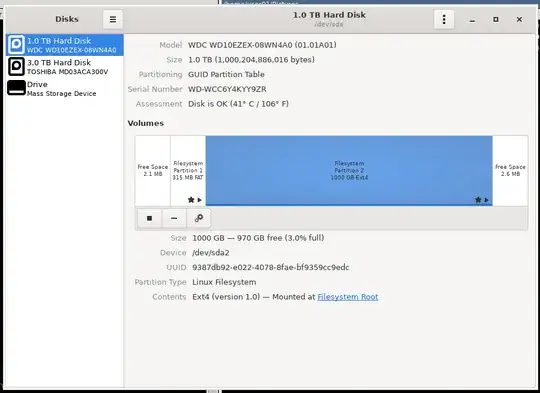The height and width of the screenshot is (393, 540).
Task: Select the Mass Storage Device drive
Action: click(x=65, y=89)
